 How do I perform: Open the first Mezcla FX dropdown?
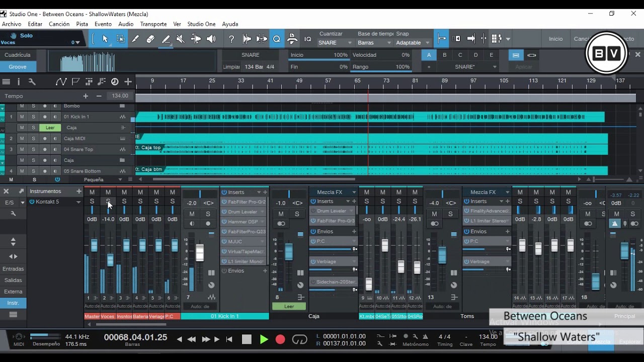[333, 192]
